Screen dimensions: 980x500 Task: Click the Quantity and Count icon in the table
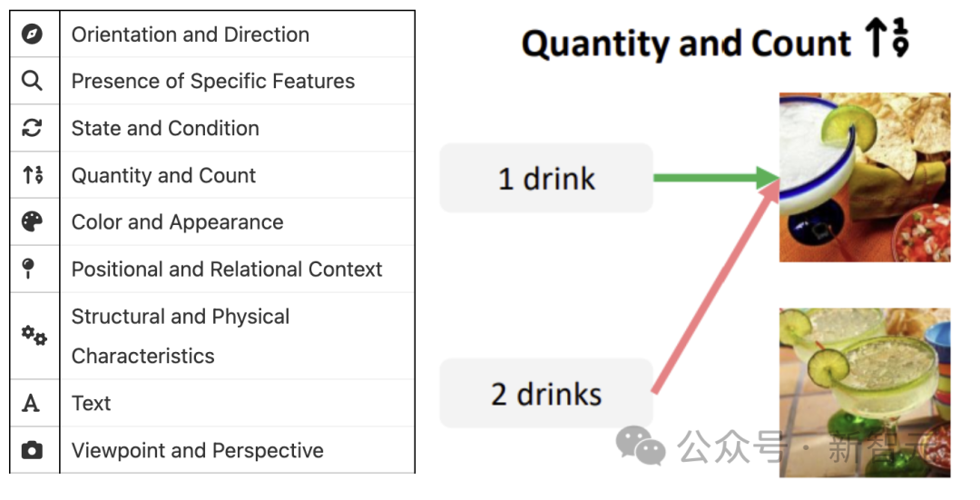pos(33,175)
